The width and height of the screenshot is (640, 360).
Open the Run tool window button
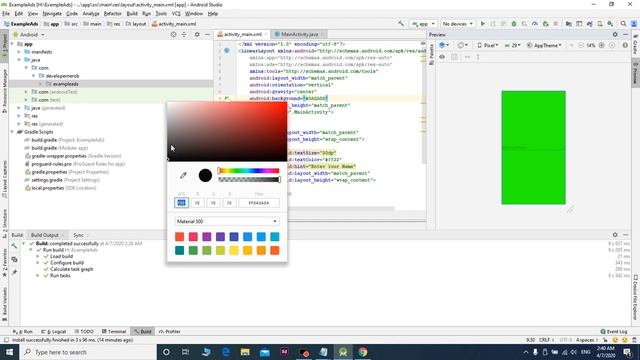[x=23, y=331]
